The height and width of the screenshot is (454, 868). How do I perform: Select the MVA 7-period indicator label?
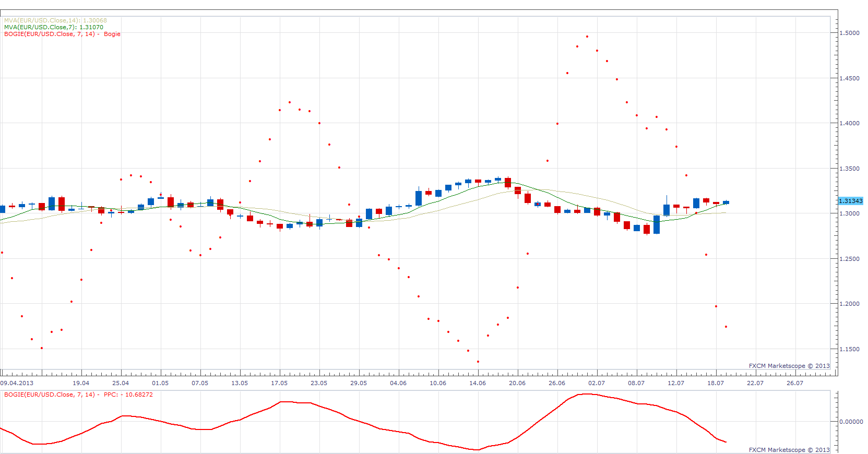click(54, 27)
